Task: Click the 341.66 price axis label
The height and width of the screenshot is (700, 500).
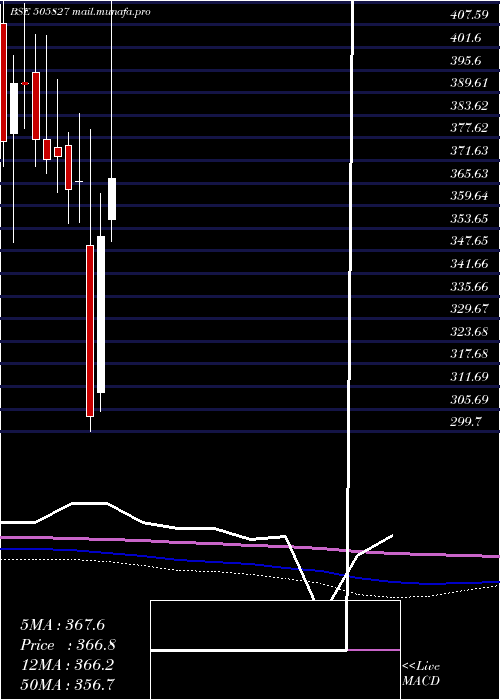Action: click(x=469, y=264)
